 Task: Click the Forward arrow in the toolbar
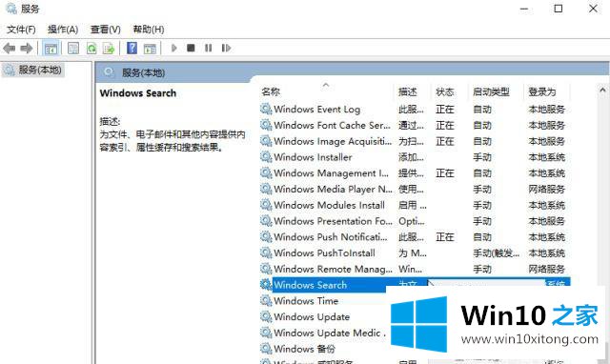coord(27,49)
